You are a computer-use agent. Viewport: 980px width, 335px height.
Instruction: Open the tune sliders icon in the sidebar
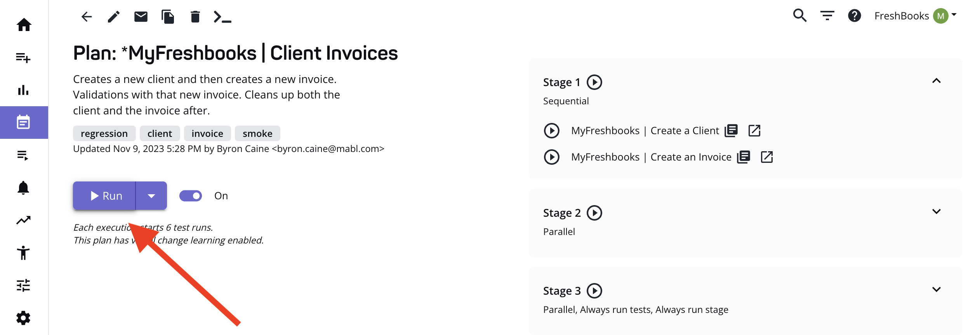(x=23, y=285)
